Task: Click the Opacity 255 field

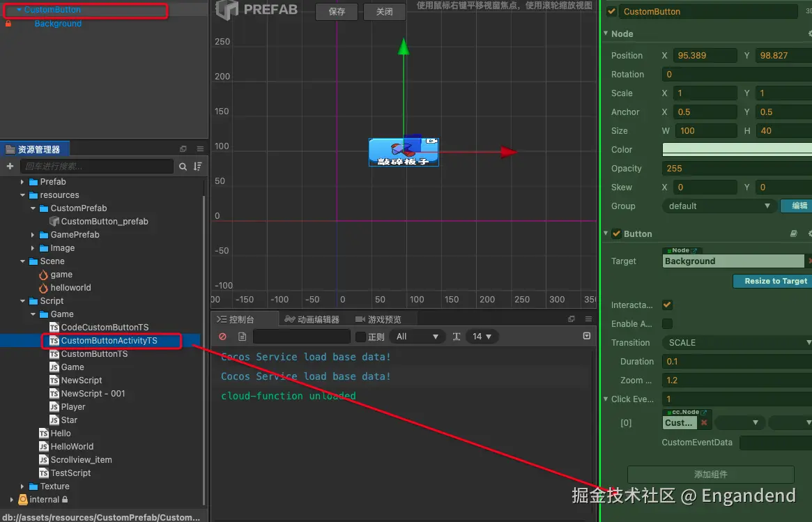Action: click(737, 168)
